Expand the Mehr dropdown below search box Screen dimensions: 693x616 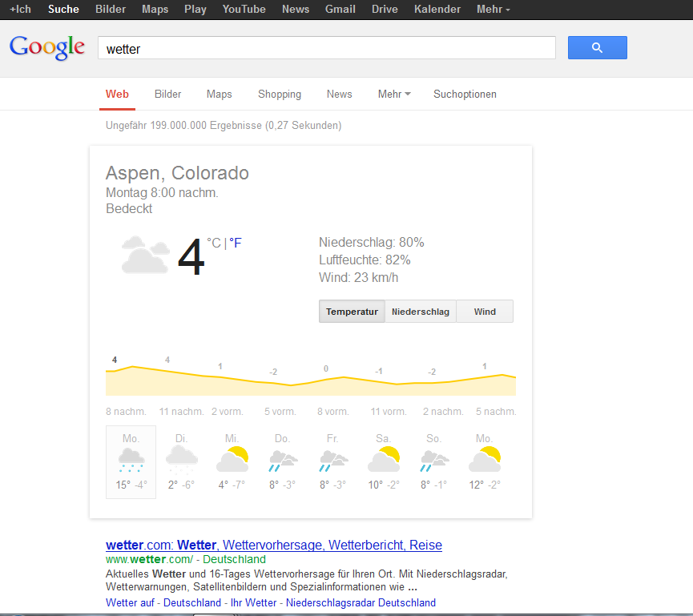(x=394, y=95)
